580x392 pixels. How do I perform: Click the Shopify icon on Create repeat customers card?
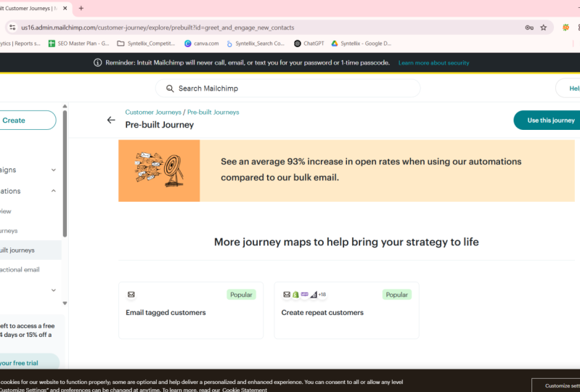295,295
